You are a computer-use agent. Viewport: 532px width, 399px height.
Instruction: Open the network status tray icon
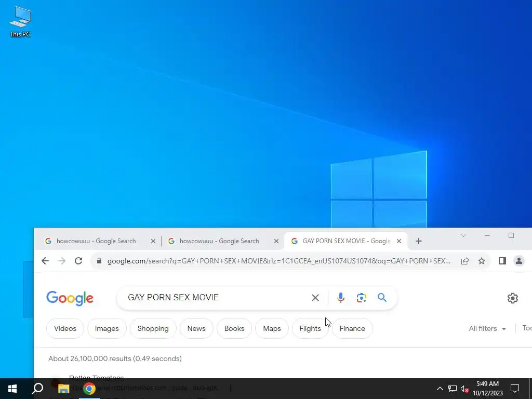tap(453, 389)
